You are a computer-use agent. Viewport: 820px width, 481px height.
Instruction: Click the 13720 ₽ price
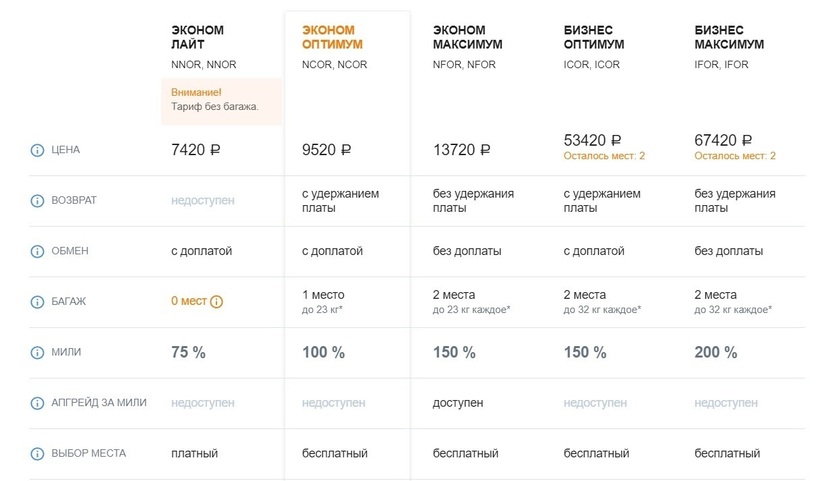point(462,151)
